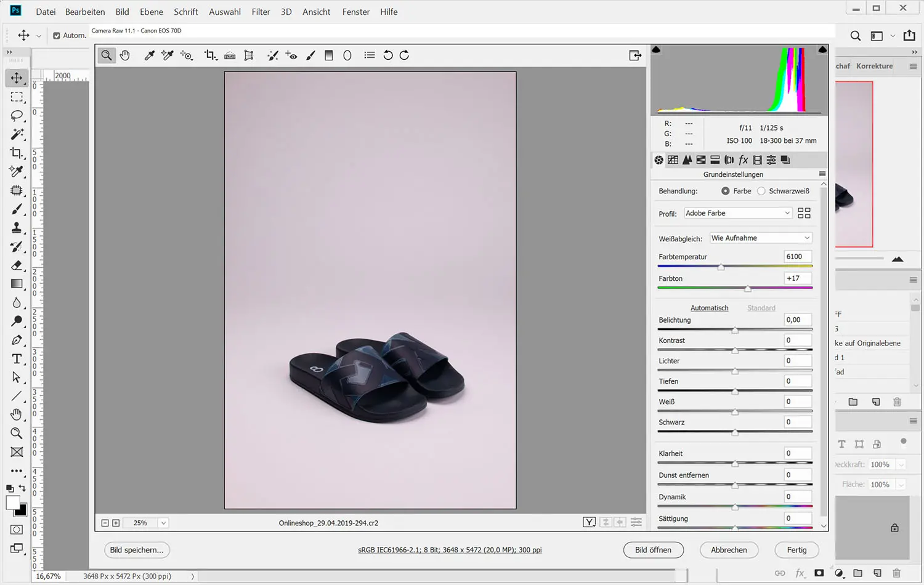924x585 pixels.
Task: Select the Text tool in Photoshop toolbar
Action: (x=17, y=359)
